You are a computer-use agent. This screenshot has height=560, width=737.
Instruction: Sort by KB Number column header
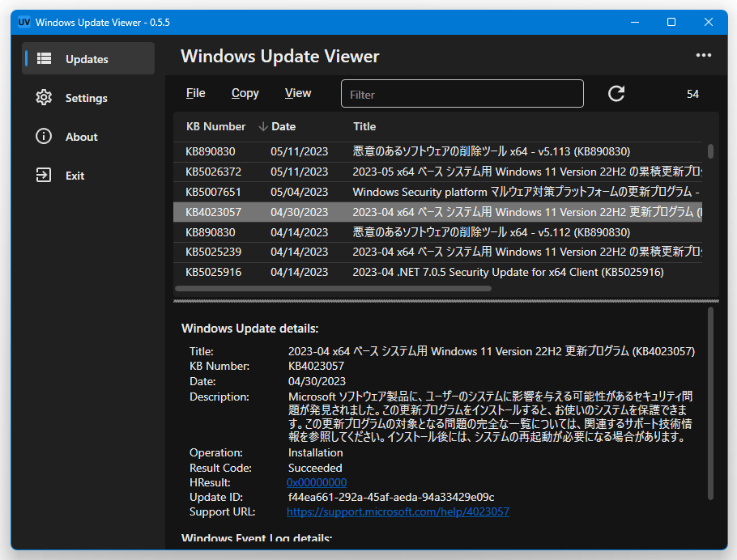215,126
